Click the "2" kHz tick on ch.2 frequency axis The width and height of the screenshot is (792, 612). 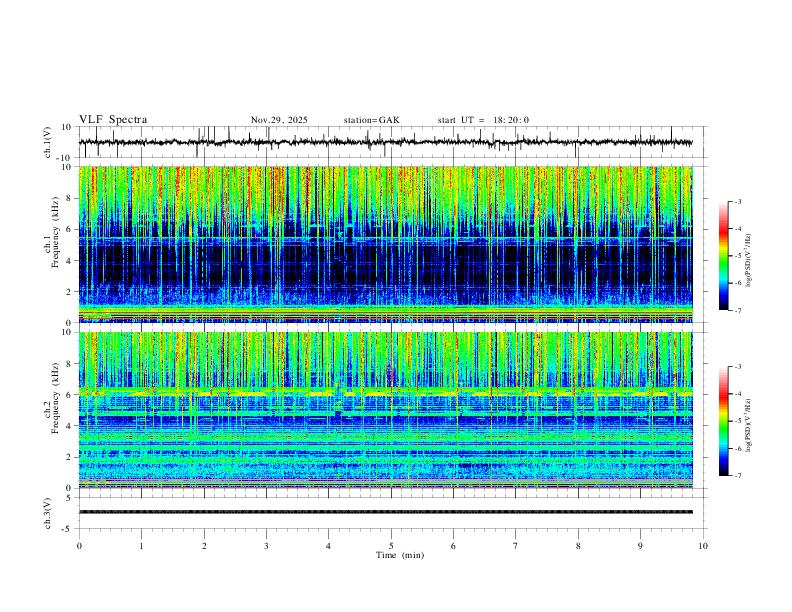(70, 457)
